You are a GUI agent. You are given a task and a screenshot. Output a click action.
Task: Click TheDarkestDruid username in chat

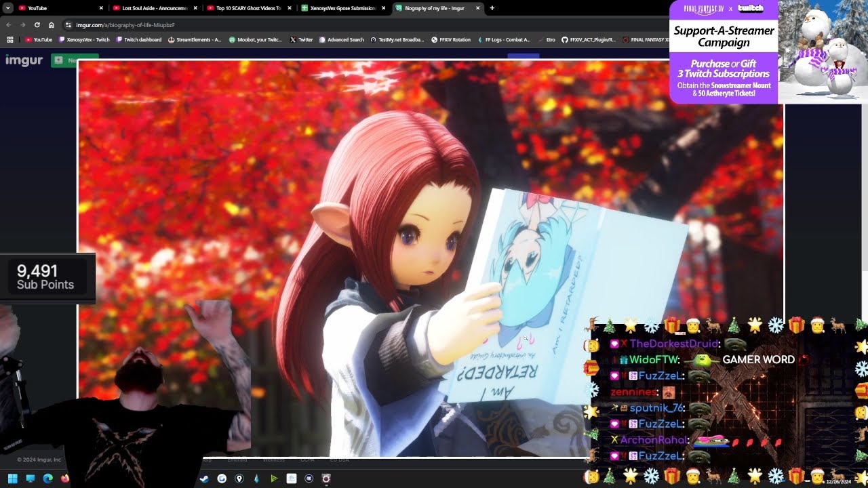673,344
